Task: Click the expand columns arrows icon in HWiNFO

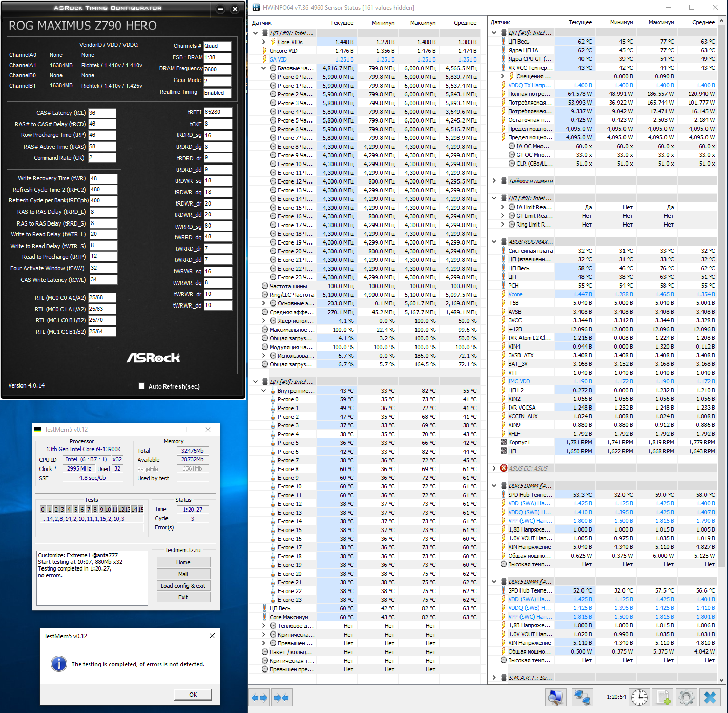Action: pyautogui.click(x=259, y=698)
